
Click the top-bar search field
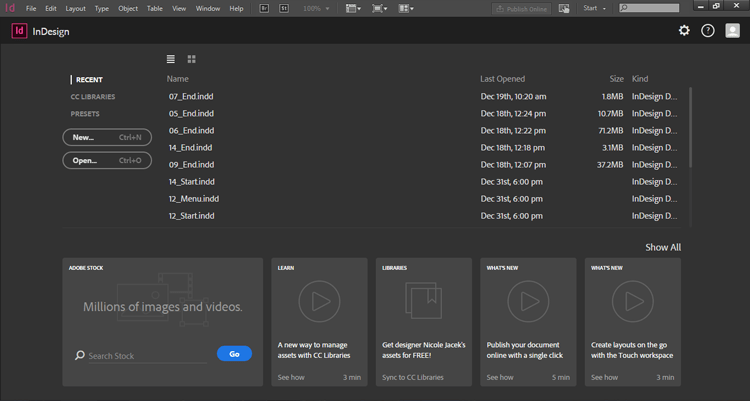(649, 8)
